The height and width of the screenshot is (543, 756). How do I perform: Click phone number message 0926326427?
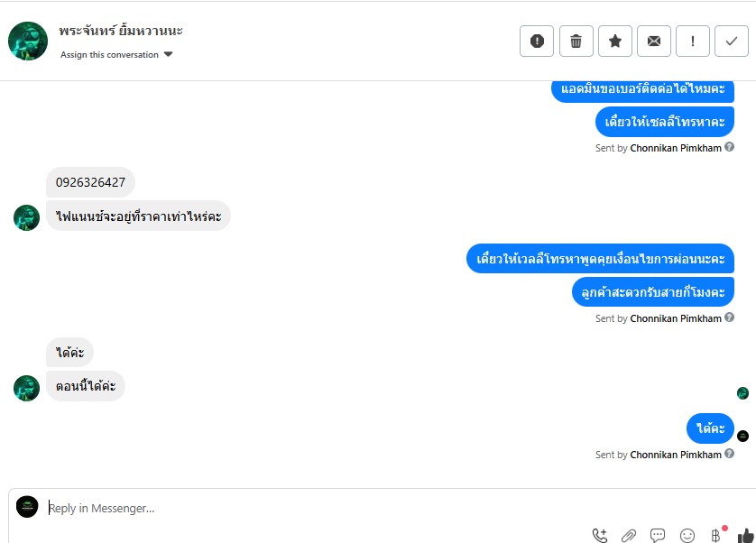click(x=90, y=182)
